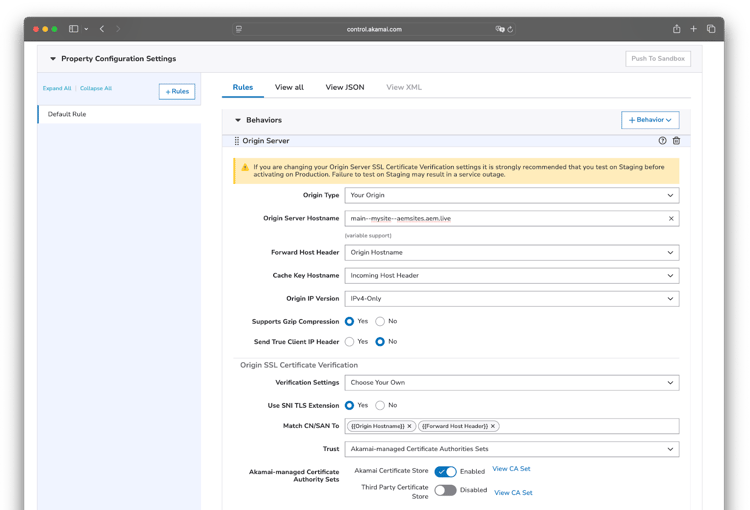
Task: Toggle the Safari sidebar icon
Action: (73, 29)
